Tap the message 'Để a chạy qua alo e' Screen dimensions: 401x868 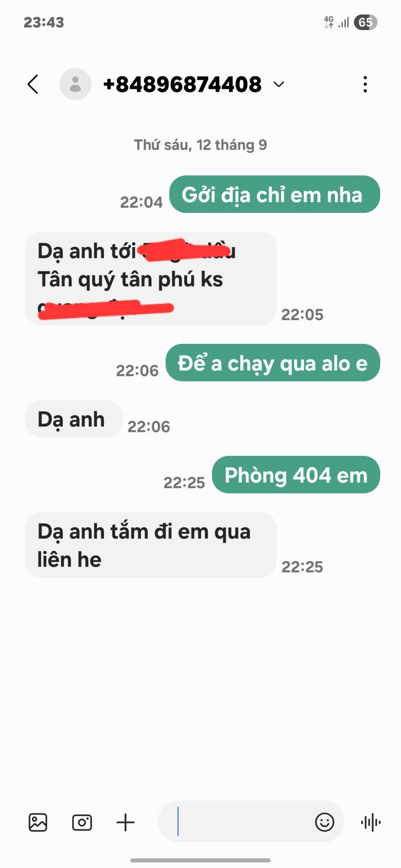273,363
